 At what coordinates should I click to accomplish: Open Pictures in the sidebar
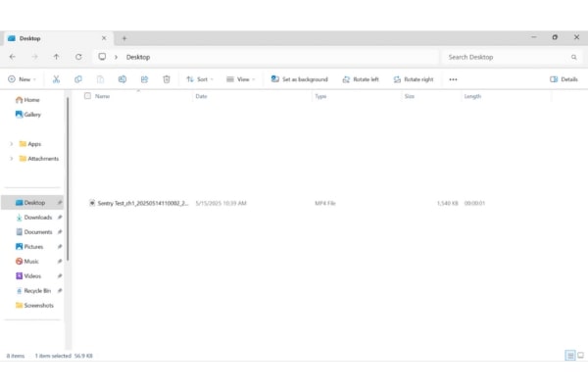pos(29,246)
